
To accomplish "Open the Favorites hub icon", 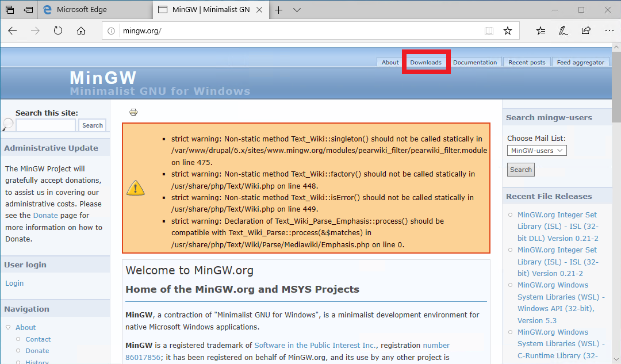I will (540, 31).
